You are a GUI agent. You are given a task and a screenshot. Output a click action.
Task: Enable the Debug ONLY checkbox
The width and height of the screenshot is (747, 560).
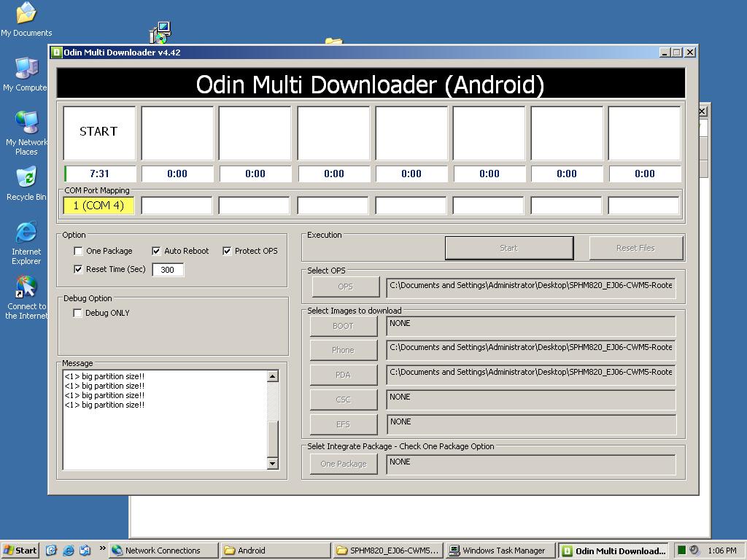(77, 313)
